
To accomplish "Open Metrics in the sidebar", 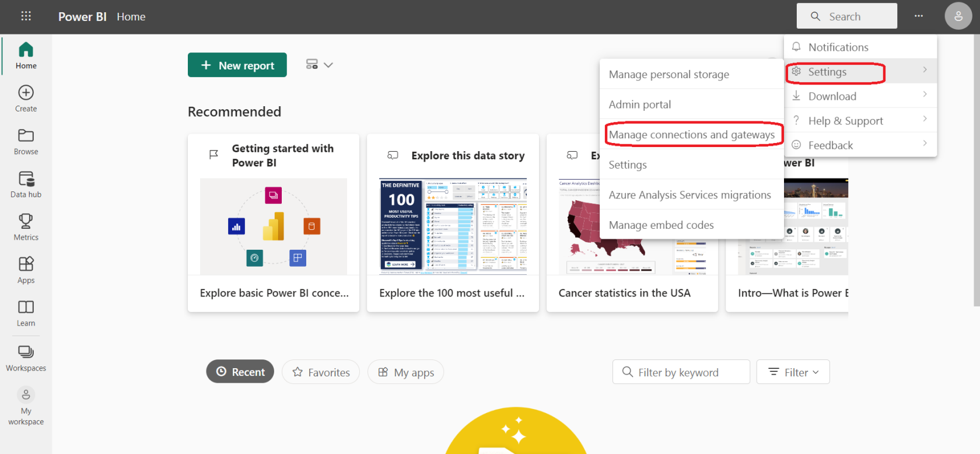I will click(x=26, y=228).
